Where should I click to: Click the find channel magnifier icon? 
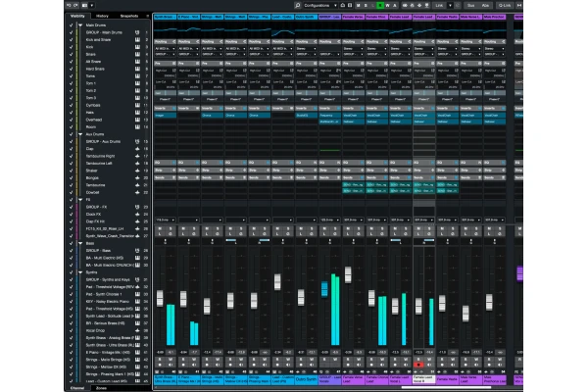[x=297, y=5]
